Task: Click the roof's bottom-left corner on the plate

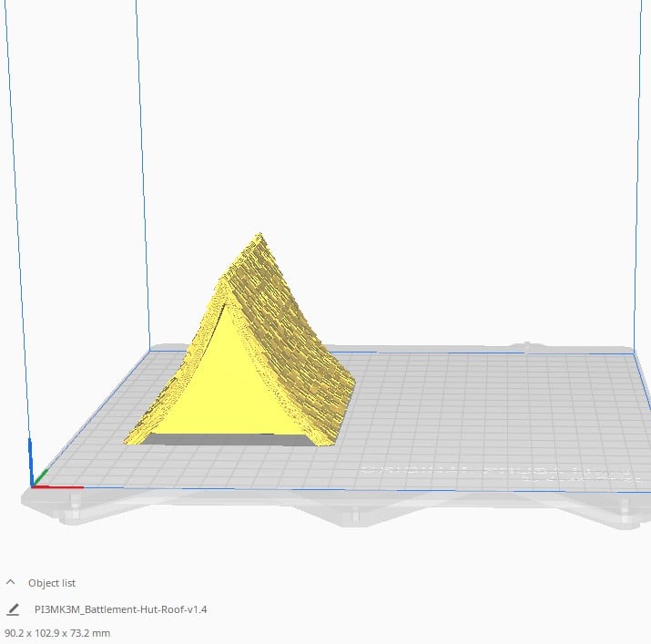Action: click(129, 440)
